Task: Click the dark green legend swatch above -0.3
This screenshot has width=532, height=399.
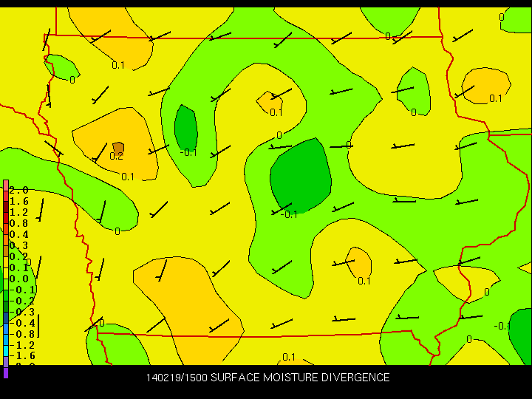Action: pos(6,307)
